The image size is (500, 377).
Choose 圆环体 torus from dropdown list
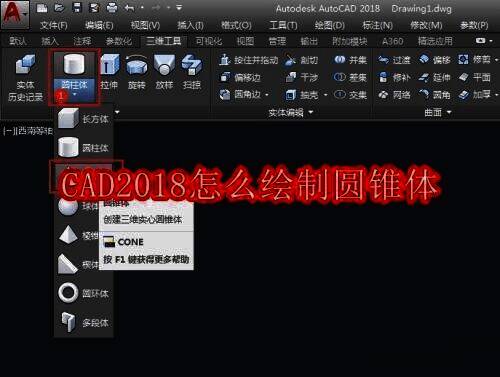83,293
